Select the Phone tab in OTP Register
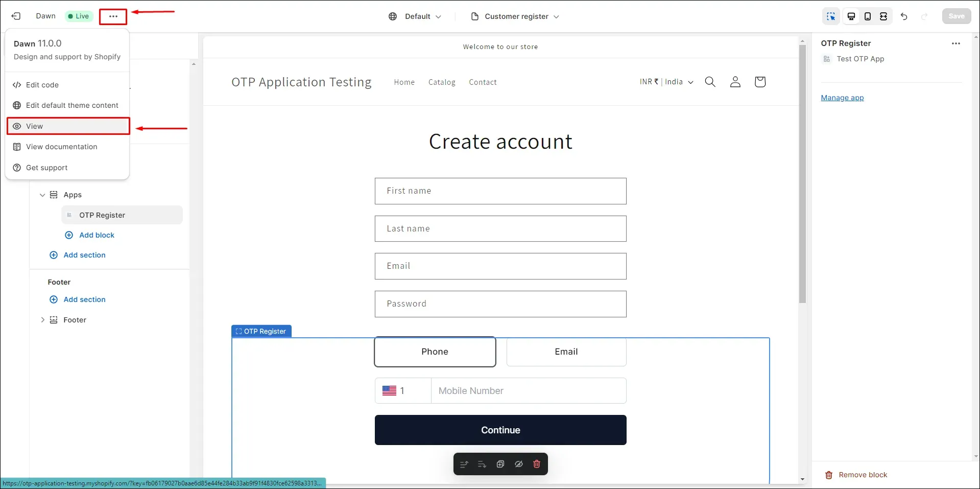Screen dimensions: 980x489 [435, 352]
